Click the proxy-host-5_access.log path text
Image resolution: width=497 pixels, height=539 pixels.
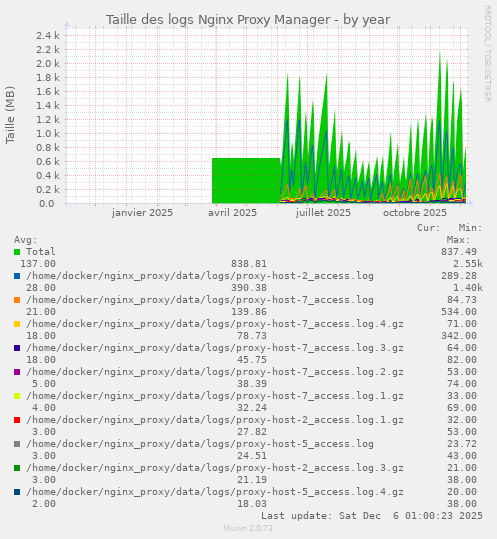[x=200, y=444]
